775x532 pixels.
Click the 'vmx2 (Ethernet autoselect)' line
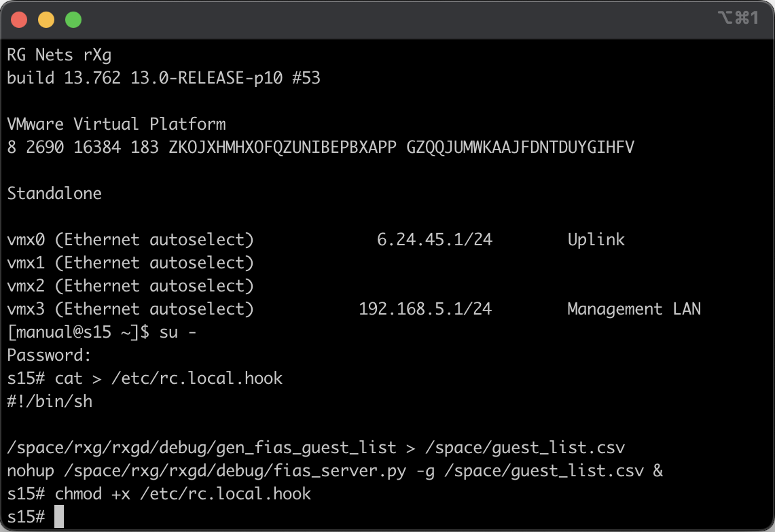(x=130, y=286)
